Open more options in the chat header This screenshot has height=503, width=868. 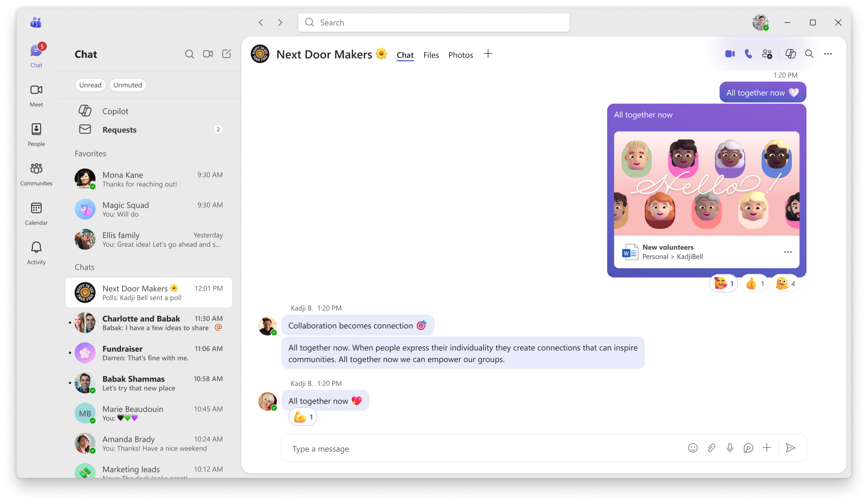pos(828,54)
